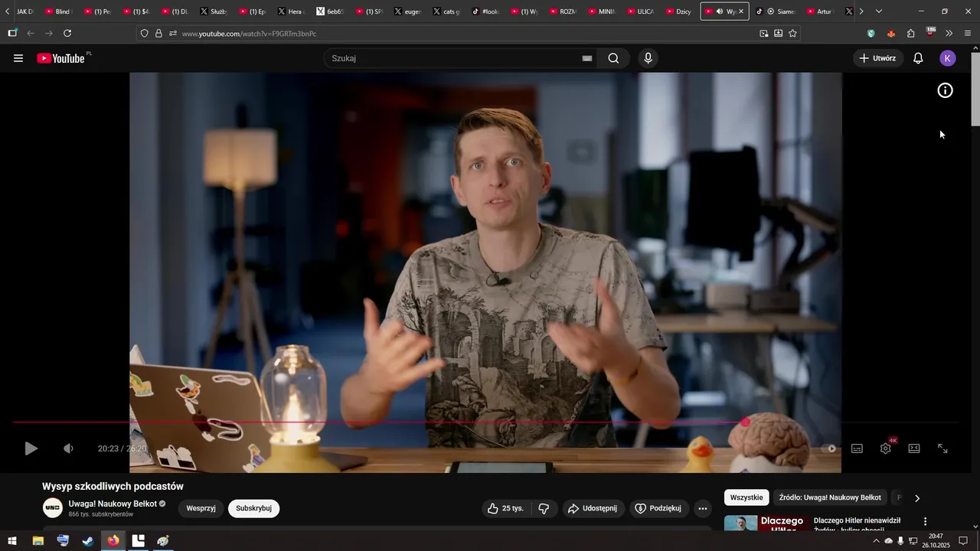The height and width of the screenshot is (551, 980).
Task: Go to the YouTube home logo
Action: click(x=62, y=58)
